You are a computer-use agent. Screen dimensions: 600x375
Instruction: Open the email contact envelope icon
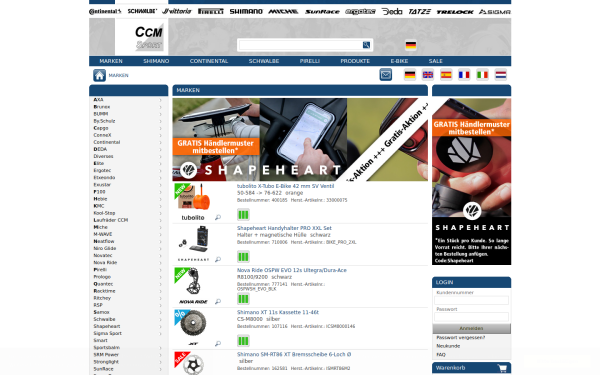click(386, 75)
